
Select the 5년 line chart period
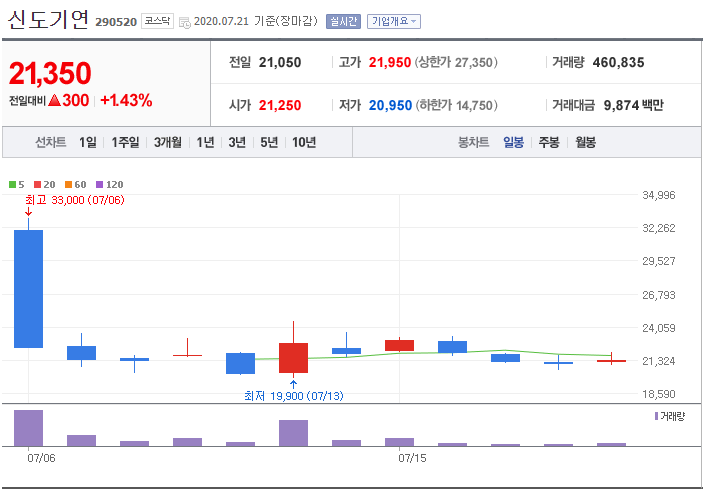tap(269, 143)
